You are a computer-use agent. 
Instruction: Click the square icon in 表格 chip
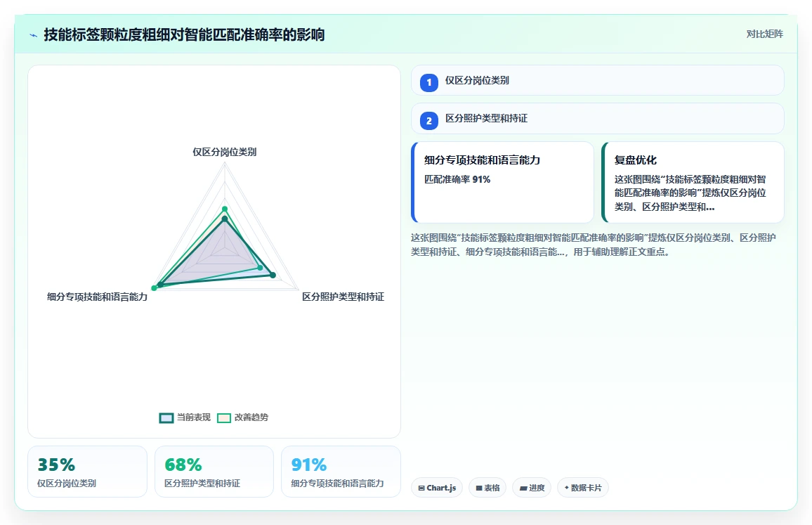[x=479, y=488]
